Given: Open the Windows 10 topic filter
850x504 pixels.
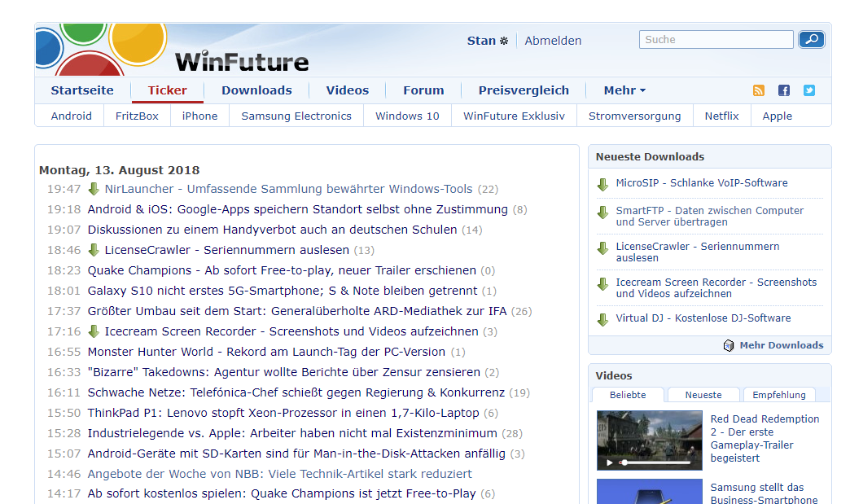Looking at the screenshot, I should click(406, 116).
